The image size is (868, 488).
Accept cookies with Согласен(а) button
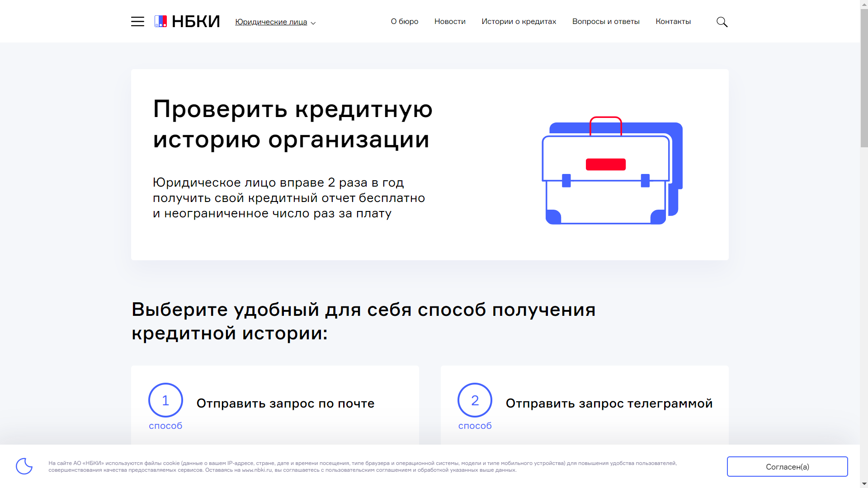(x=787, y=466)
